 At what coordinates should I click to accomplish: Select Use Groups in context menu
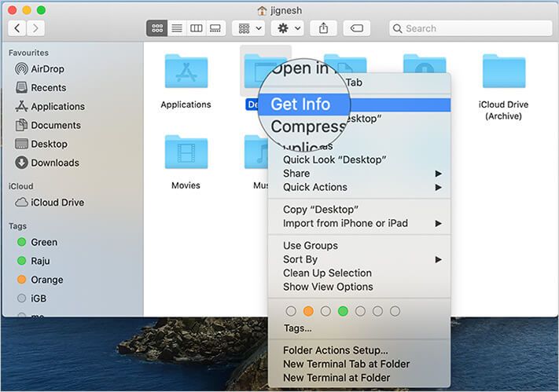[311, 246]
